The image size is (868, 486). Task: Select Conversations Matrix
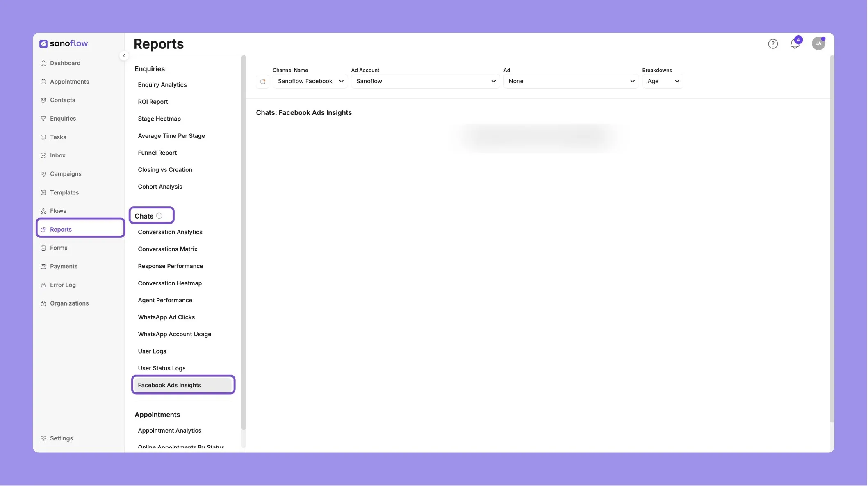click(x=168, y=249)
